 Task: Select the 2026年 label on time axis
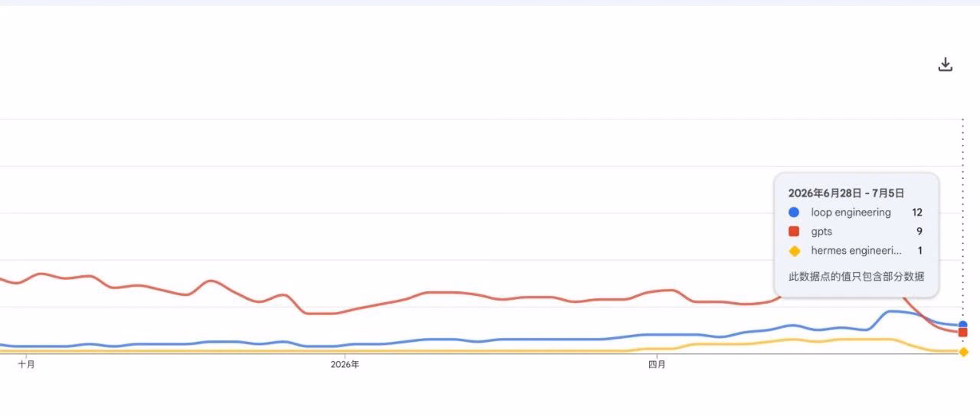tap(345, 365)
